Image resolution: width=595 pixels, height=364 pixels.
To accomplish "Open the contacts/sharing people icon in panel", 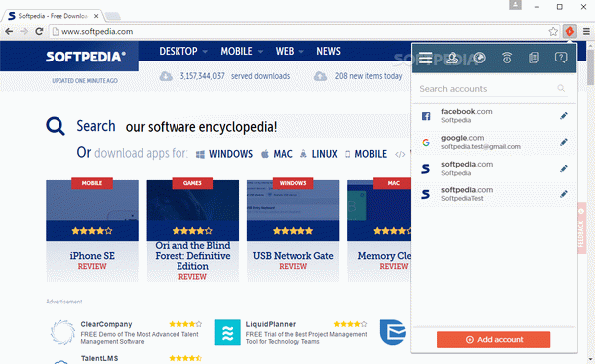I will click(x=452, y=58).
